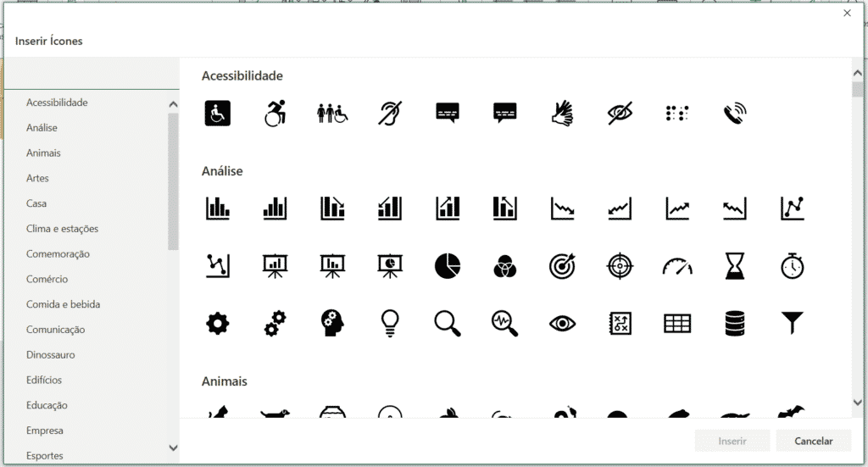Select the wheelchair accessibility icon
The image size is (868, 467).
(x=218, y=113)
